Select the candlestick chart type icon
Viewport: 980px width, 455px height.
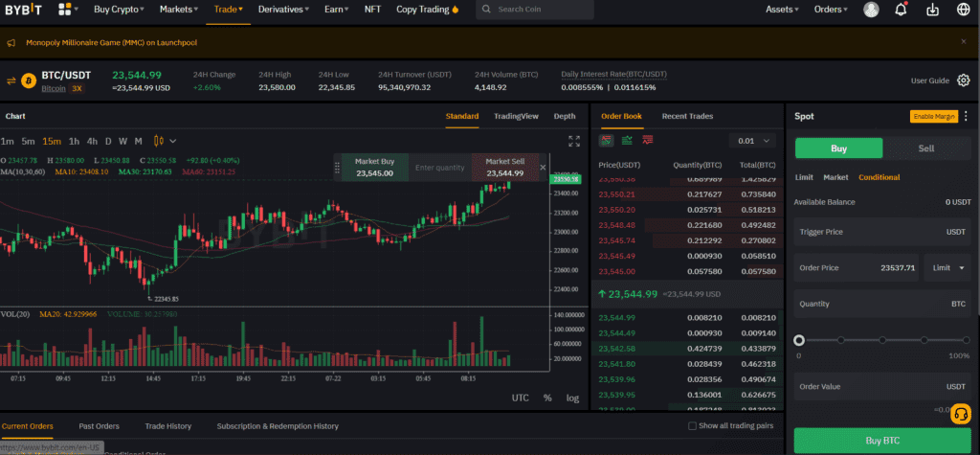pyautogui.click(x=158, y=141)
